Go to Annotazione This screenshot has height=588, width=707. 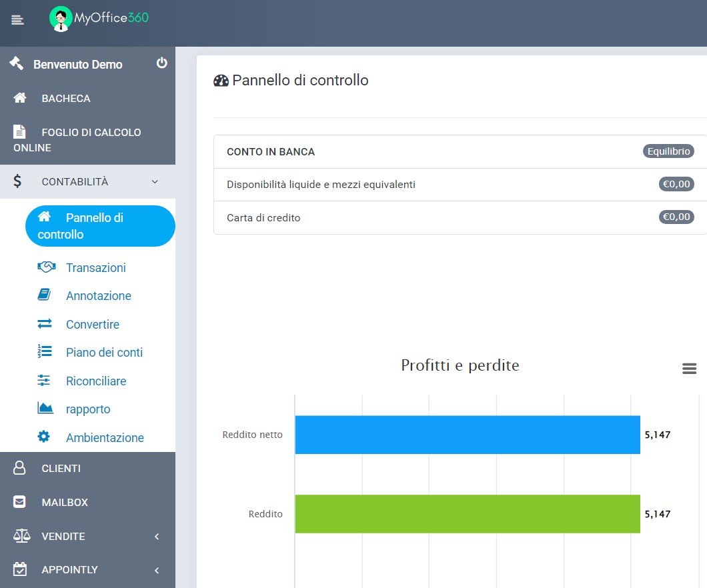coord(98,295)
